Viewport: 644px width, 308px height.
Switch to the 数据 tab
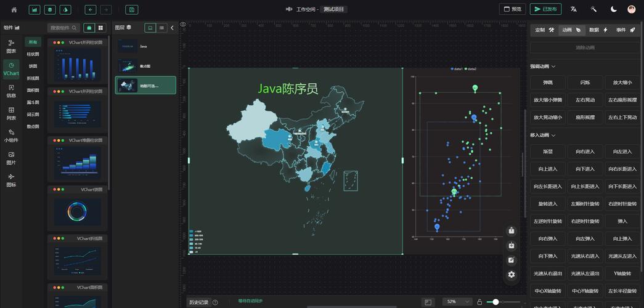tap(598, 30)
